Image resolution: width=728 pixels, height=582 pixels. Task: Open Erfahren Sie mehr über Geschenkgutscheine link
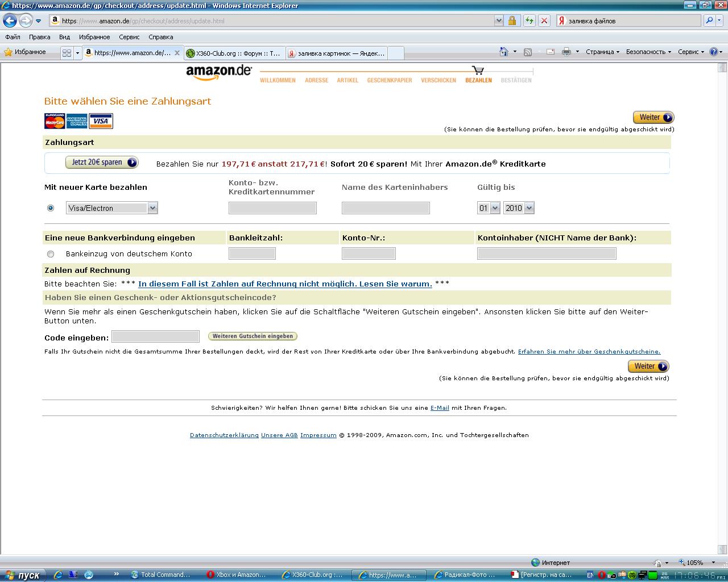point(589,352)
